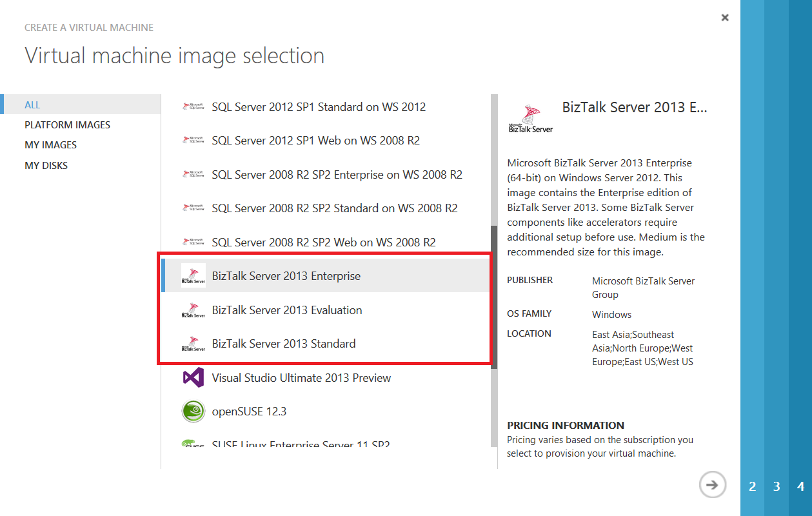
Task: Close the create virtual machine dialog
Action: coord(725,18)
